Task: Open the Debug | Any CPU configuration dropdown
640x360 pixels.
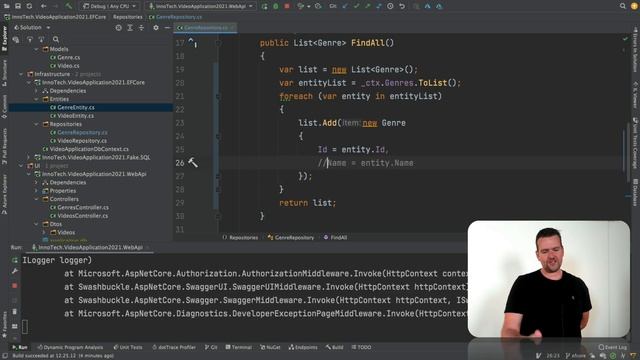Action: click(x=109, y=6)
